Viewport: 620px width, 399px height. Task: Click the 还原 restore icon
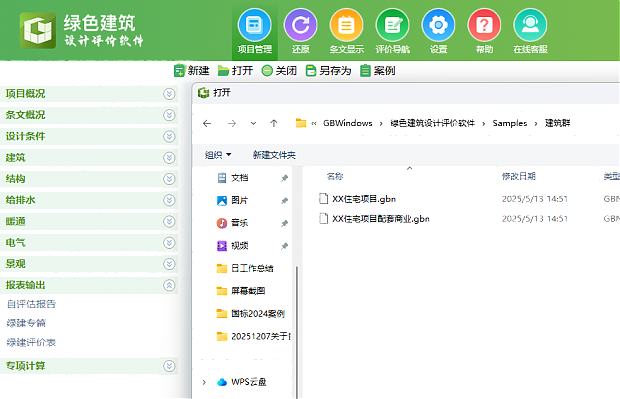[x=301, y=32]
